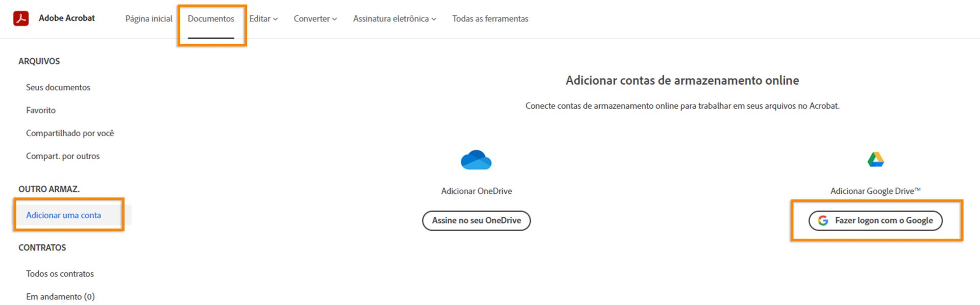
Task: Go to Seus documentos
Action: coord(58,87)
